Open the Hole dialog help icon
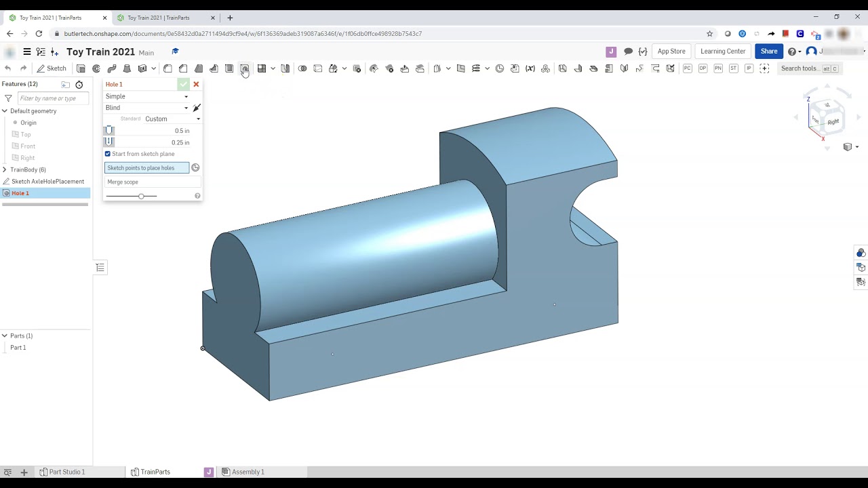The width and height of the screenshot is (868, 488). click(197, 196)
